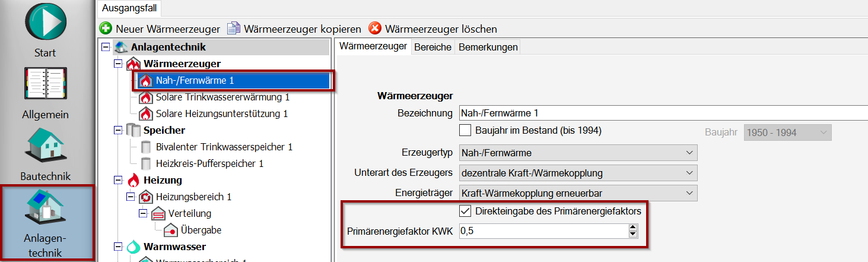The height and width of the screenshot is (262, 868).
Task: Click the Warmwasser tree heading
Action: (x=174, y=247)
